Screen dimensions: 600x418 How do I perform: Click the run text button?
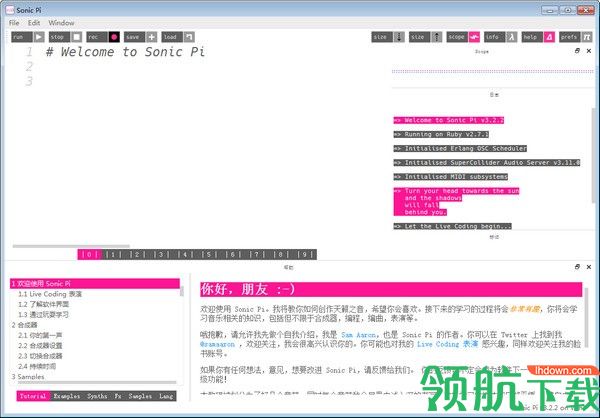tap(22, 37)
